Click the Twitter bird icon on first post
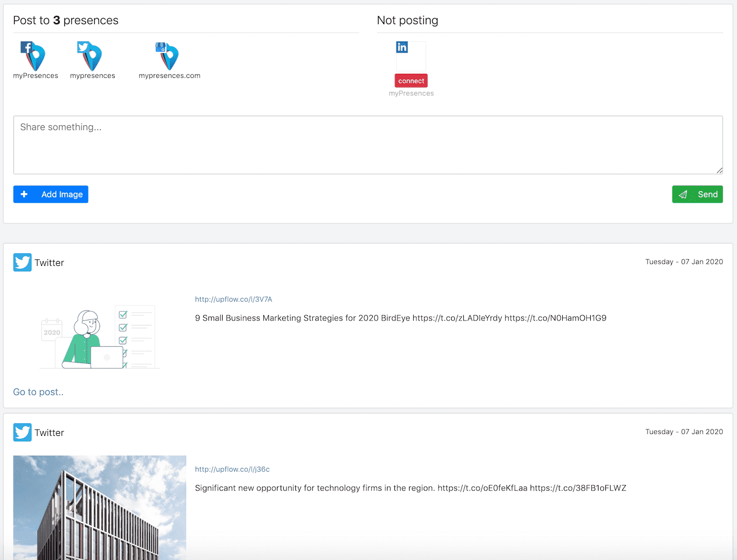Viewport: 737px width, 560px height. click(x=23, y=263)
